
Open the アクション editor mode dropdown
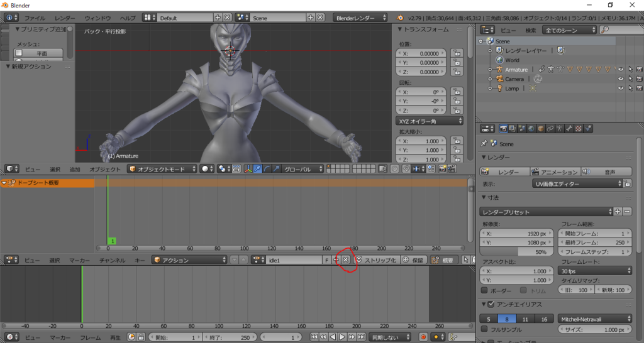pos(189,259)
